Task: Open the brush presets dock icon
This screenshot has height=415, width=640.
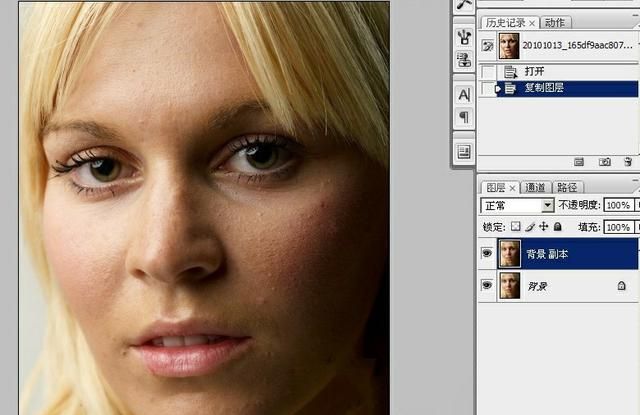Action: click(464, 38)
